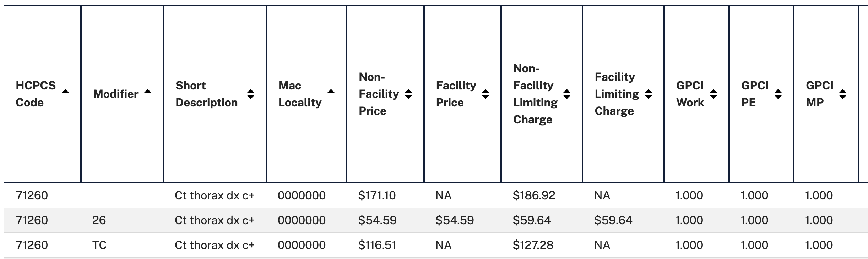The image size is (868, 259).
Task: Sort table by Non-Facility Price icon
Action: point(408,94)
